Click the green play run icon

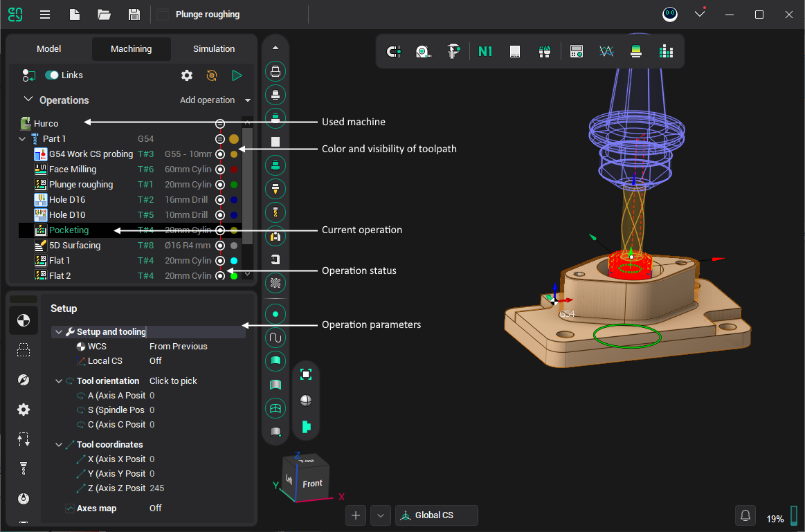click(x=237, y=75)
